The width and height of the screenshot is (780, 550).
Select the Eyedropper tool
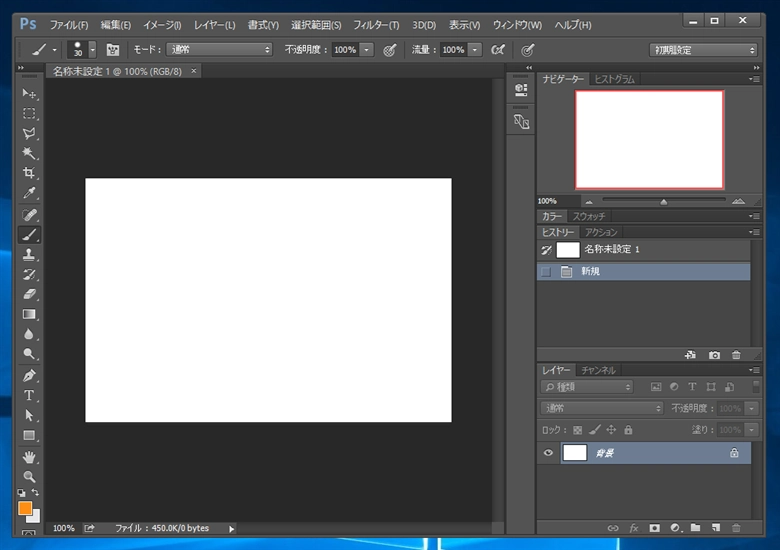(x=29, y=193)
